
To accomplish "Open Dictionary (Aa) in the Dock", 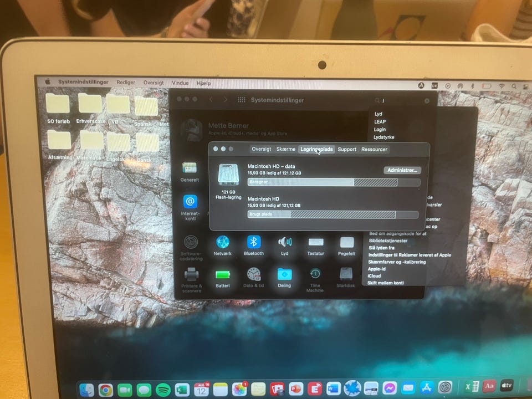I will [x=489, y=386].
